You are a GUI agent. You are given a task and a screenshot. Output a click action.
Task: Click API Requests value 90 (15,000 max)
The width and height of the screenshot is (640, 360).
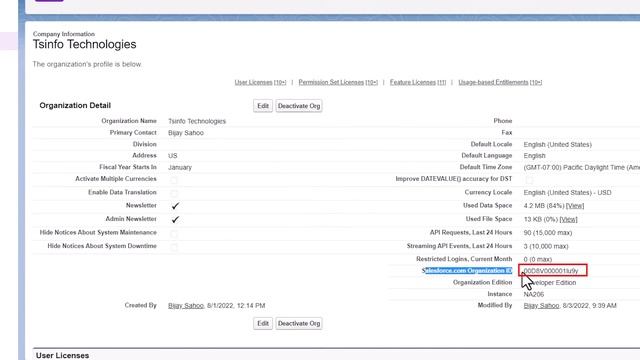[x=548, y=233]
